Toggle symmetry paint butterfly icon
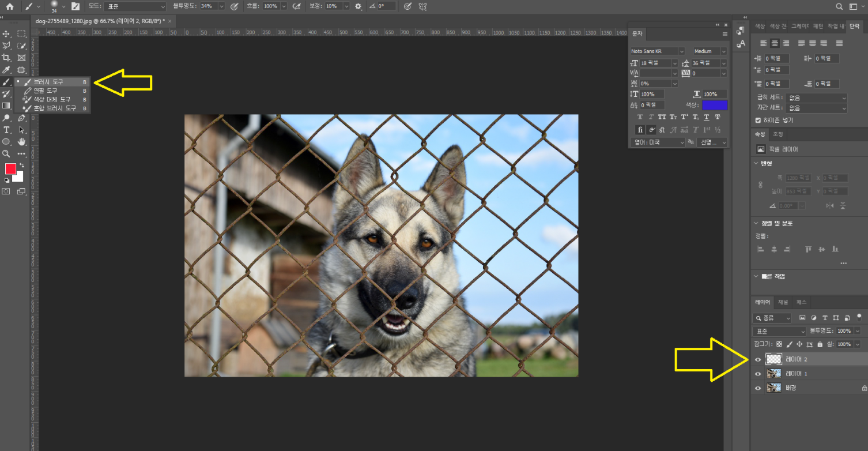This screenshot has width=868, height=451. tap(422, 6)
